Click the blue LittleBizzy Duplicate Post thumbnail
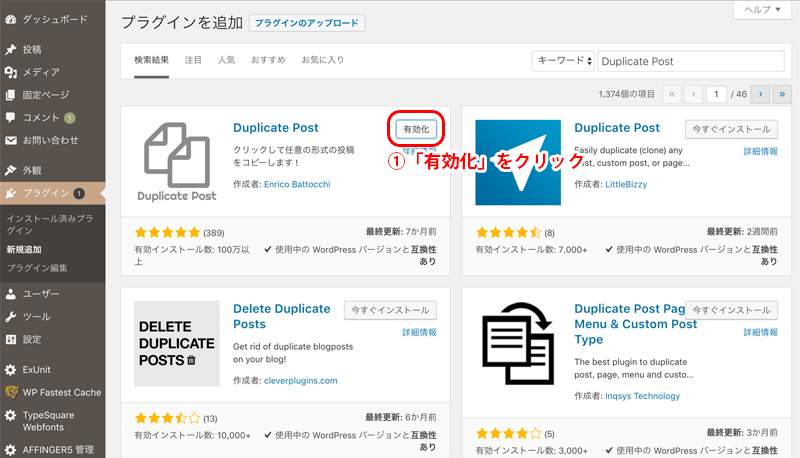 pos(518,162)
